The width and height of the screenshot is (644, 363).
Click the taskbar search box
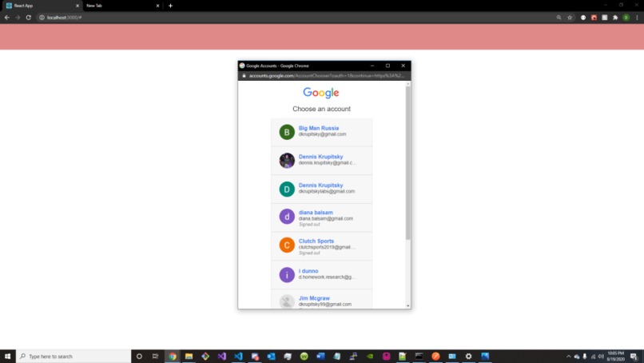tap(74, 356)
